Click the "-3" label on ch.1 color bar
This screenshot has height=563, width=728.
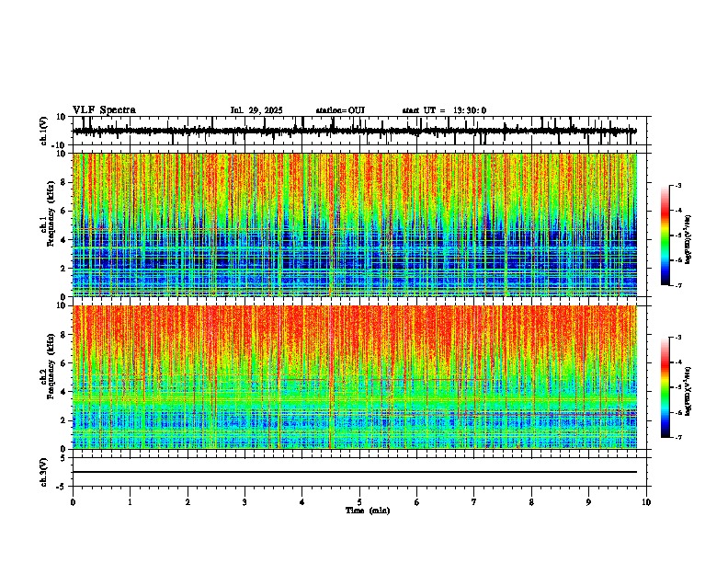[x=678, y=185]
